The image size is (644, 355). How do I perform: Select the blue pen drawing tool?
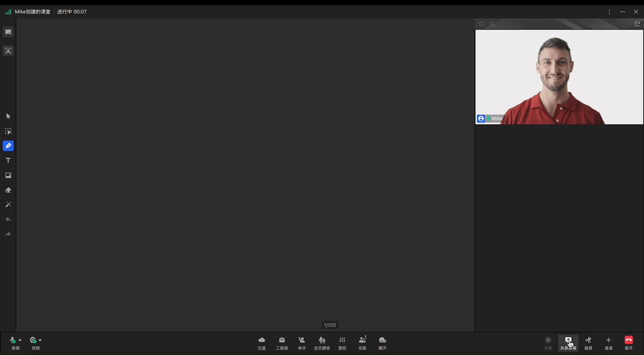point(8,146)
